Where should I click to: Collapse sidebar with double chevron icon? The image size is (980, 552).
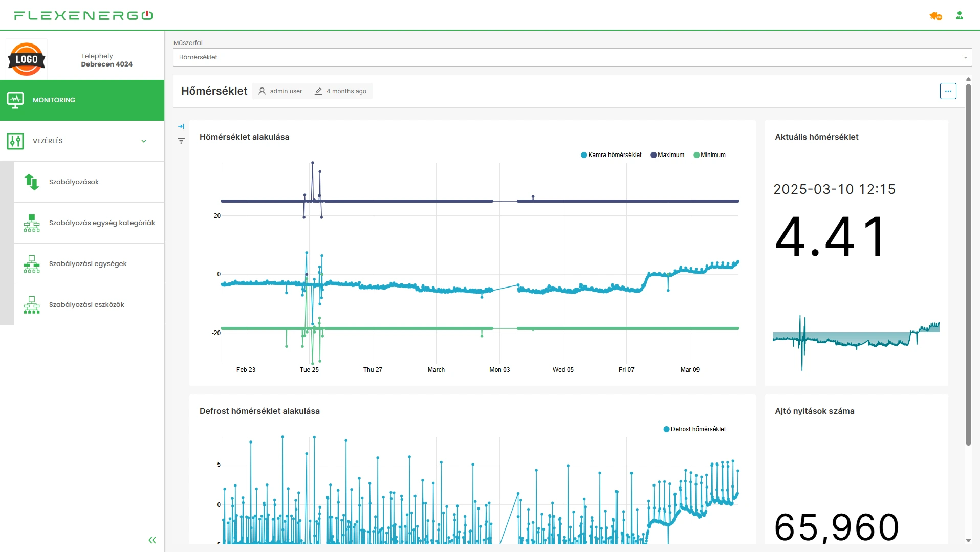pos(152,540)
